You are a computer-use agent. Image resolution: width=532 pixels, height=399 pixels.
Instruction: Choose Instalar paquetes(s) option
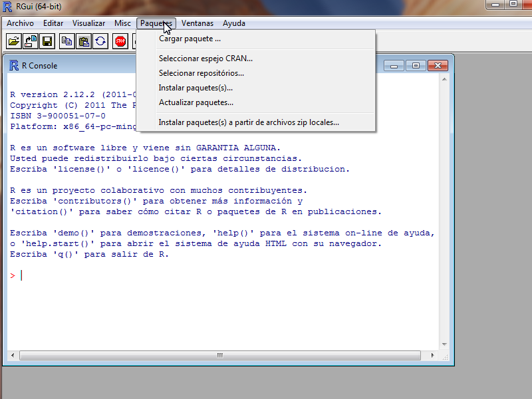tap(256, 88)
